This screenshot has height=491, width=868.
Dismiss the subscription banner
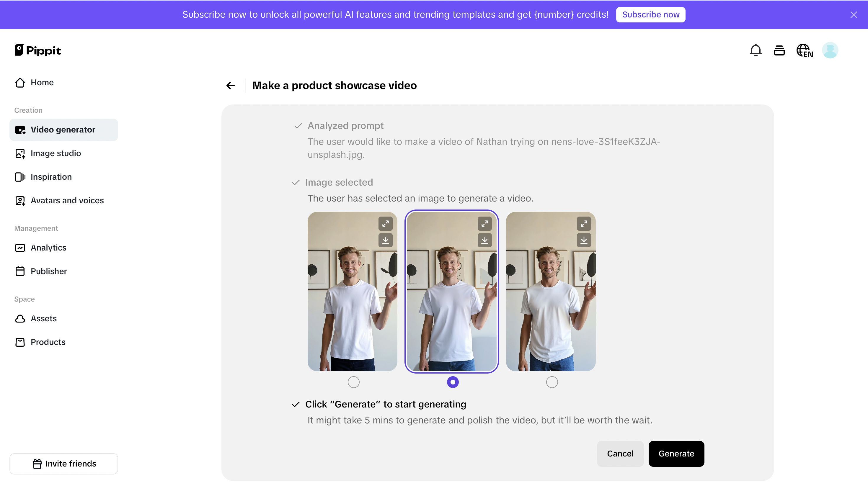[854, 14]
